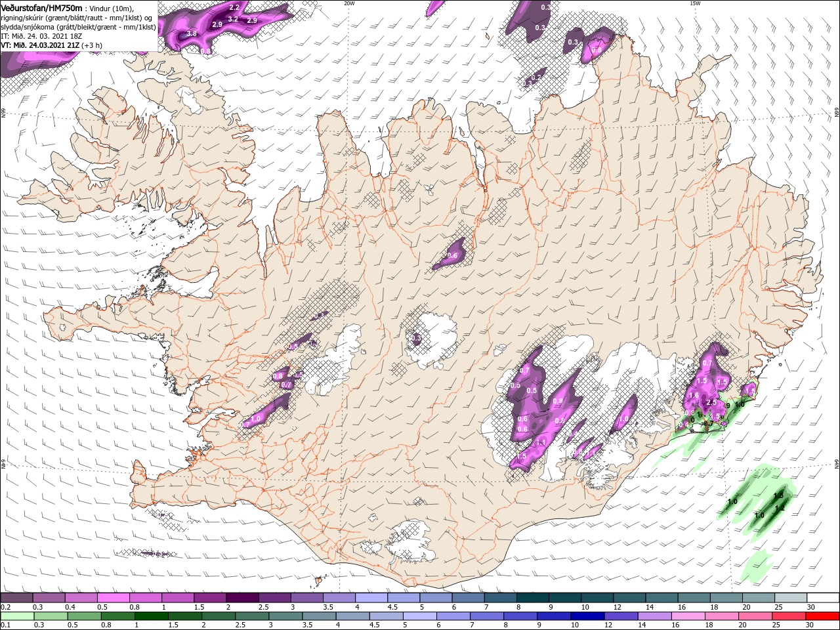Click the (+3 h) forecast offset text
The height and width of the screenshot is (630, 840).
coord(93,45)
